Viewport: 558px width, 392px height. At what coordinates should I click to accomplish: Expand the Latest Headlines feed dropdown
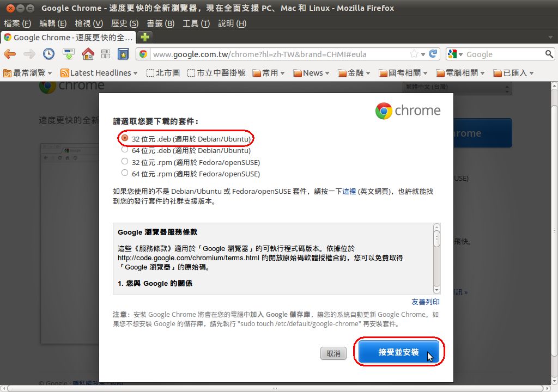(135, 73)
